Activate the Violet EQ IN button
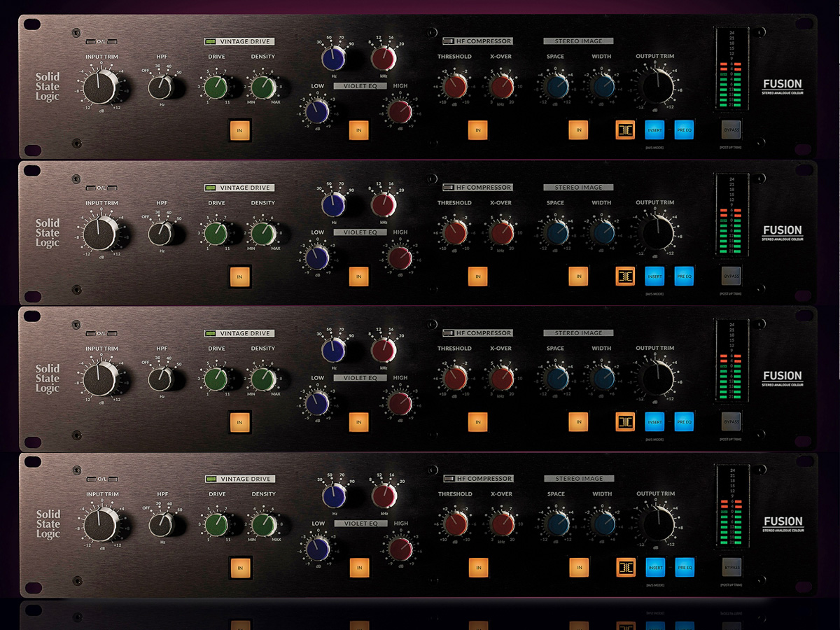The height and width of the screenshot is (630, 840). tap(358, 129)
